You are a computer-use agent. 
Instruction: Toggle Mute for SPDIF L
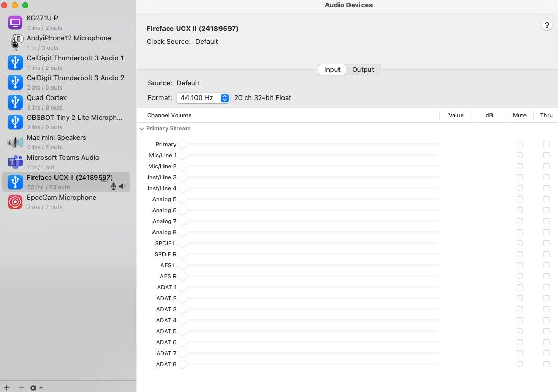click(520, 243)
